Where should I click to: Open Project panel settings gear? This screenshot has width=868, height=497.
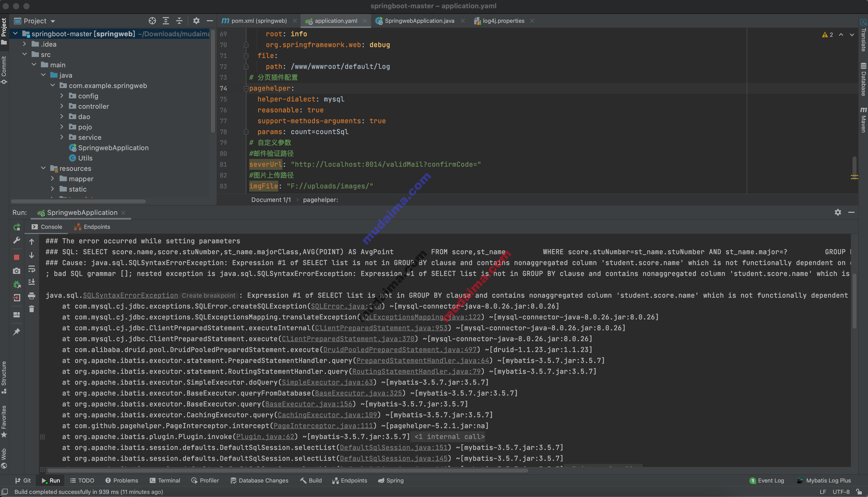pyautogui.click(x=196, y=21)
